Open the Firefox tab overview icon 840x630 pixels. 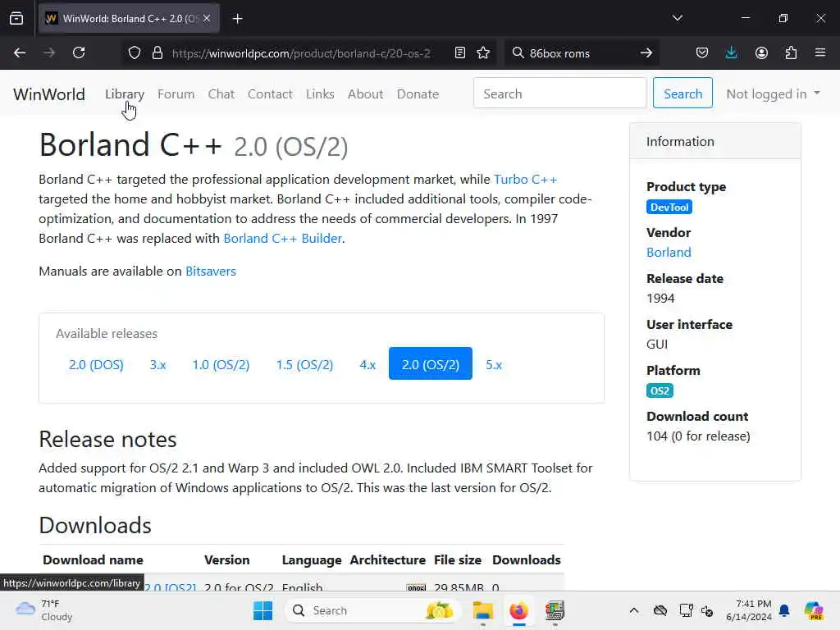pyautogui.click(x=16, y=19)
